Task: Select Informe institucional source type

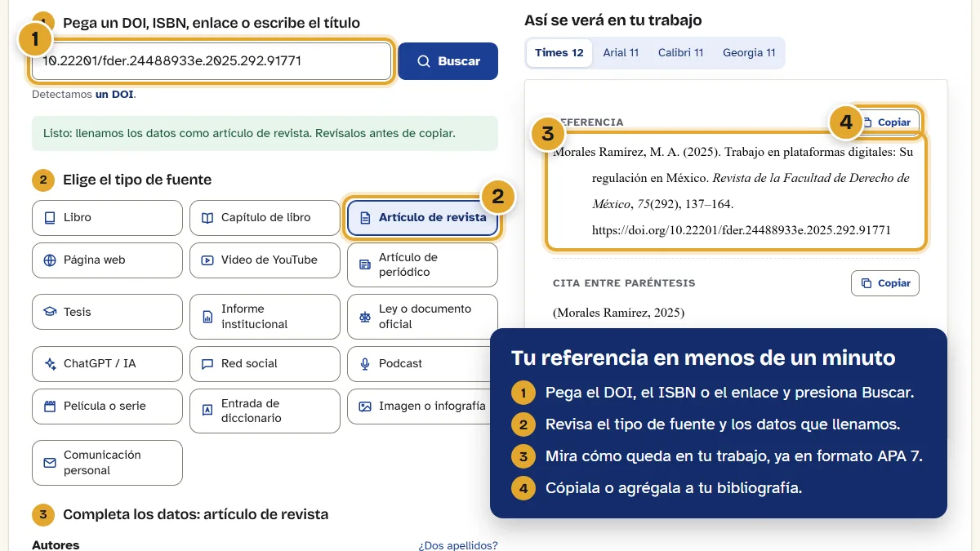Action: tap(265, 317)
